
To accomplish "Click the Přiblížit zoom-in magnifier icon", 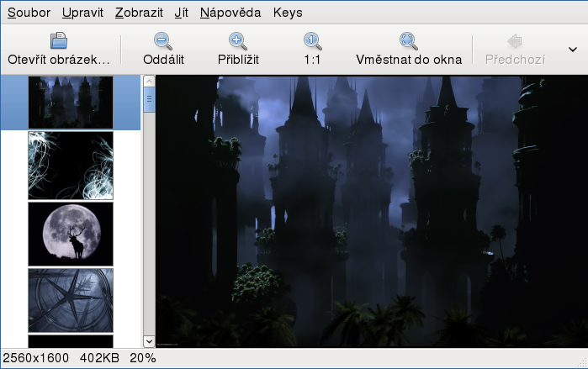I will tap(237, 40).
